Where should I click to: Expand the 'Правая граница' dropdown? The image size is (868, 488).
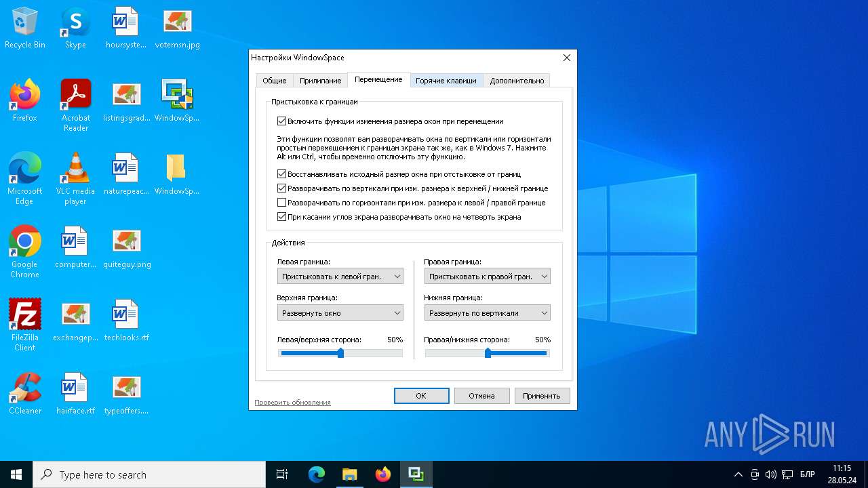(x=488, y=276)
